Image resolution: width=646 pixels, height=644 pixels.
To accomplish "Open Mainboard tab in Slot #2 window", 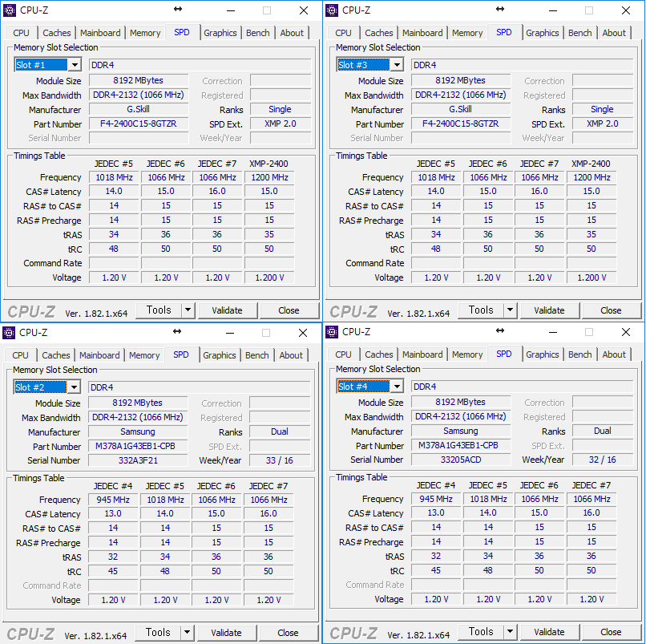I will (x=99, y=355).
